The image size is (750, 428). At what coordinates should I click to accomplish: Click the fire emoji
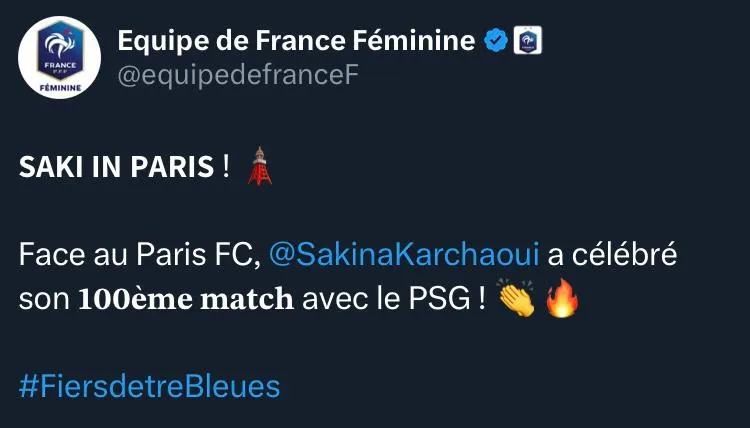[x=562, y=299]
